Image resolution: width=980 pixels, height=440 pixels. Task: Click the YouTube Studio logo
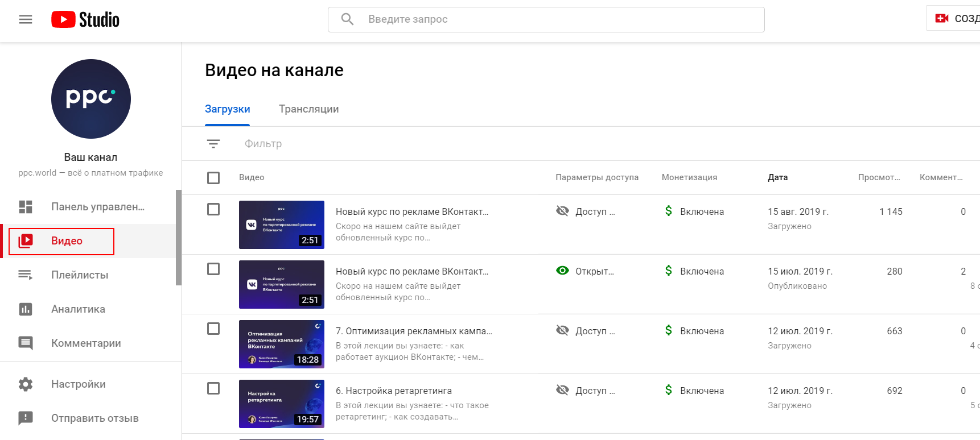point(85,20)
